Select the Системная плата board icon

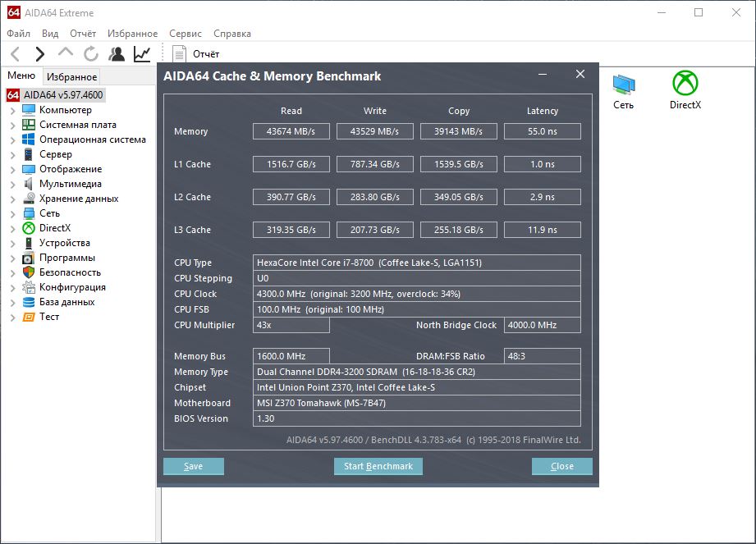(x=29, y=125)
